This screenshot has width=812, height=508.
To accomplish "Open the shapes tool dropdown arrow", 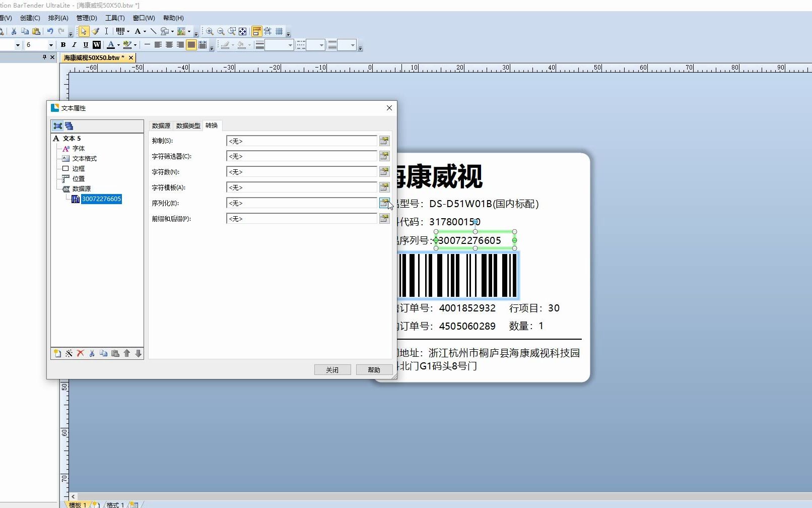I will 172,31.
